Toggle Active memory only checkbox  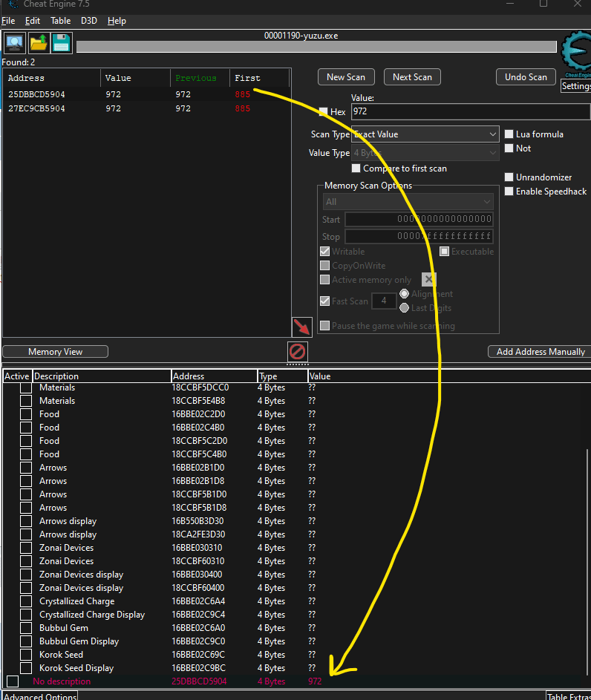point(325,279)
